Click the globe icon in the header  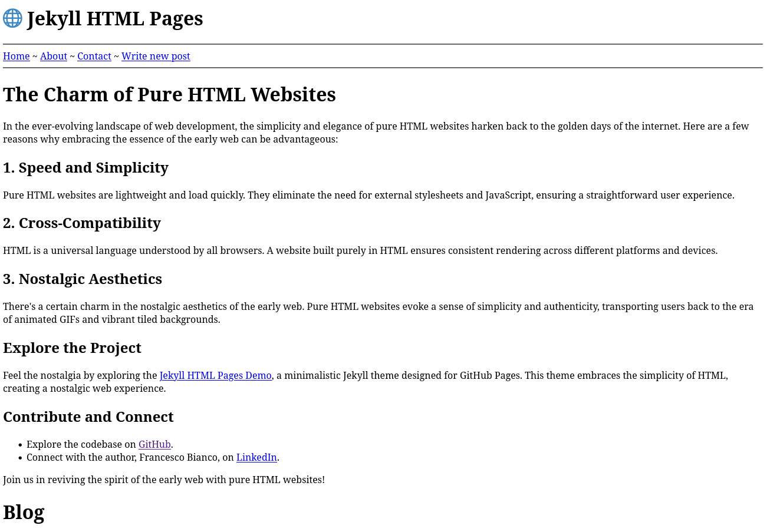coord(12,18)
